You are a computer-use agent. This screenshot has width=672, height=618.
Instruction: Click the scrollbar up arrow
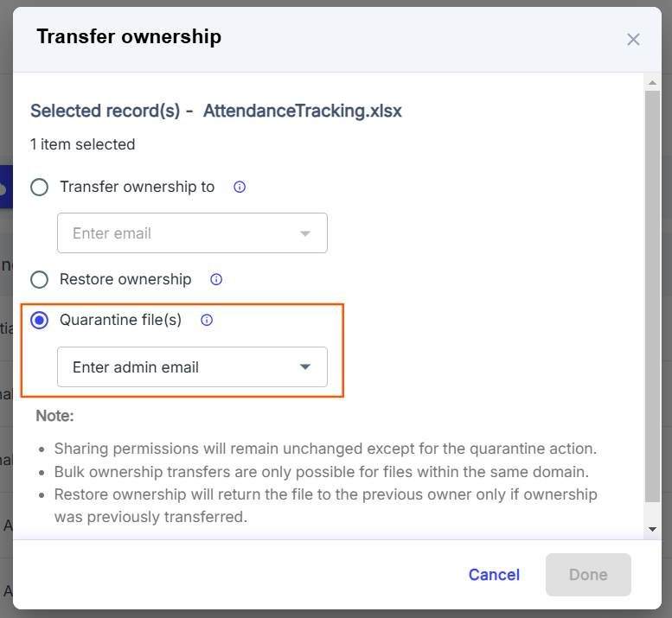[x=652, y=83]
